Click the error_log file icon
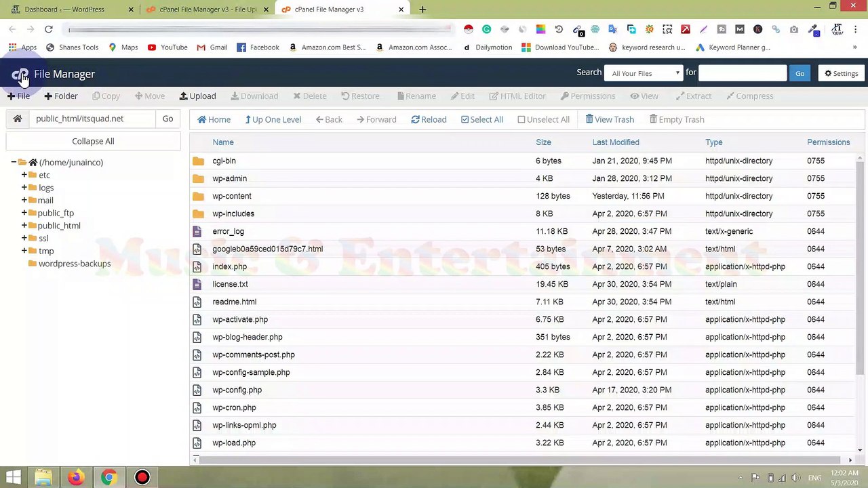This screenshot has height=488, width=868. 197,231
